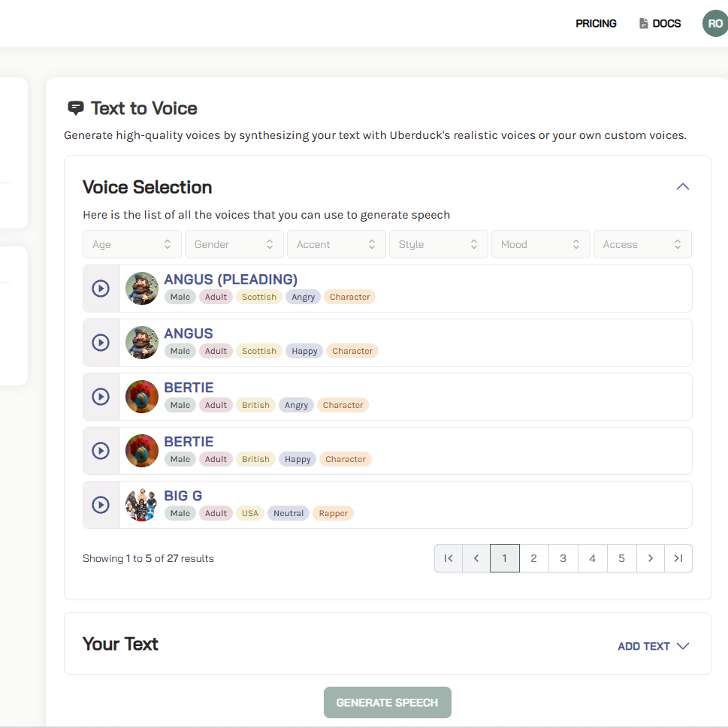Go to the previous results page

click(x=476, y=558)
